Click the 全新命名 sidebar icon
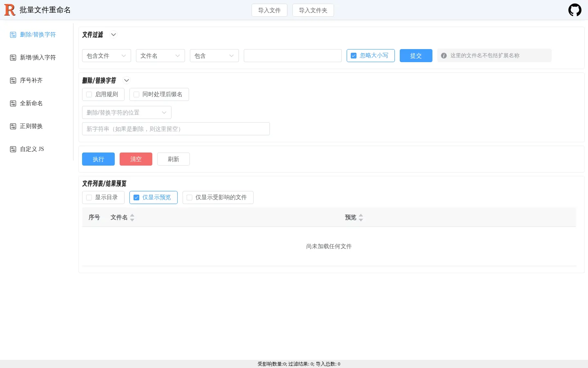 pos(13,103)
